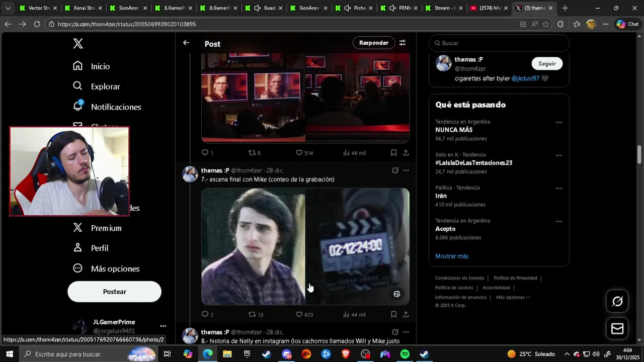Screen dimensions: 644x362
Task: Bookmark the post with 514 likes
Action: (393, 152)
